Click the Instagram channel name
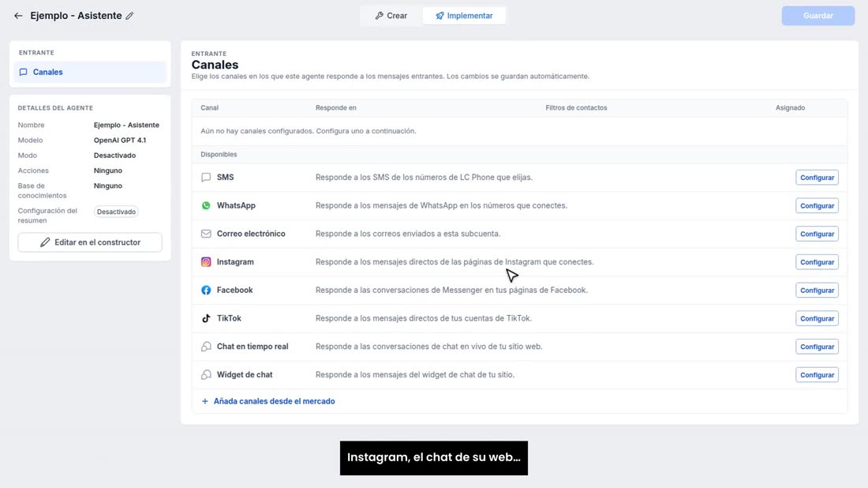Image resolution: width=868 pixels, height=488 pixels. pos(235,262)
